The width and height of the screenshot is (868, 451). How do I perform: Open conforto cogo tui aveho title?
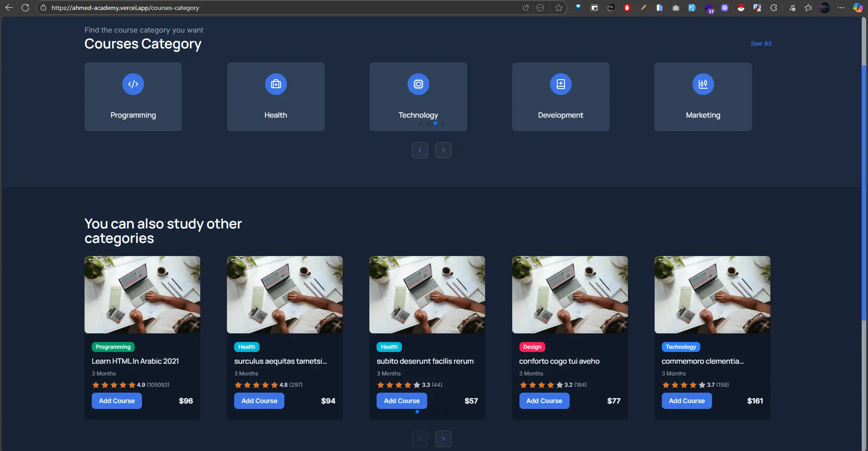(x=559, y=361)
